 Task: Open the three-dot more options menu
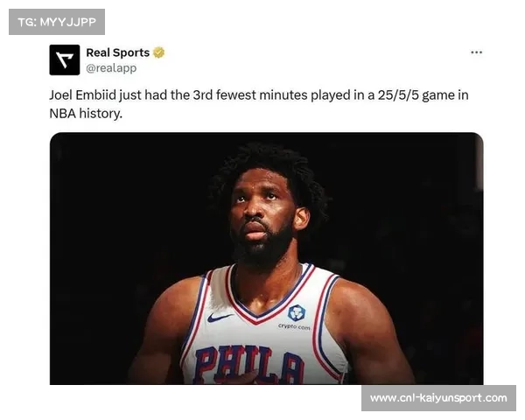476,52
